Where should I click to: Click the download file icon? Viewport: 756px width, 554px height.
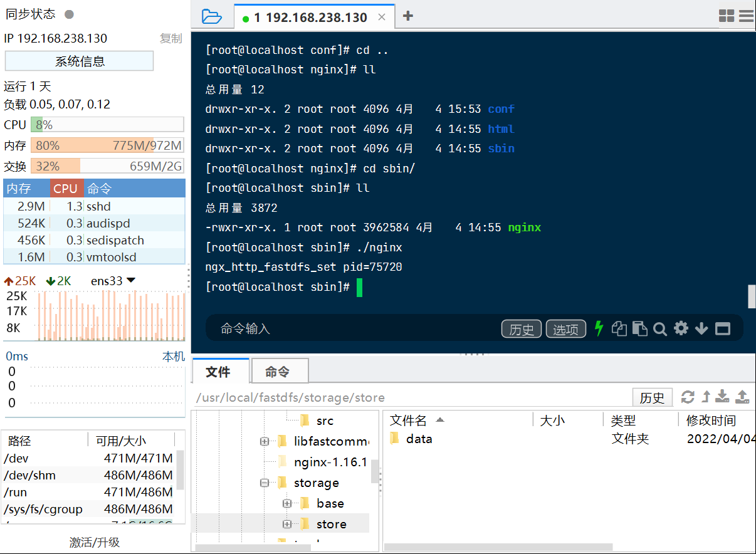(x=723, y=397)
